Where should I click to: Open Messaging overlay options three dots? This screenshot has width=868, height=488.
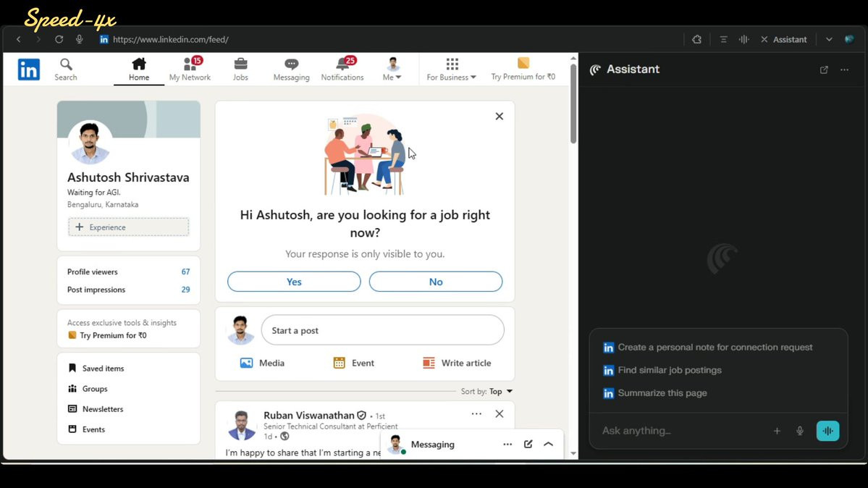507,445
